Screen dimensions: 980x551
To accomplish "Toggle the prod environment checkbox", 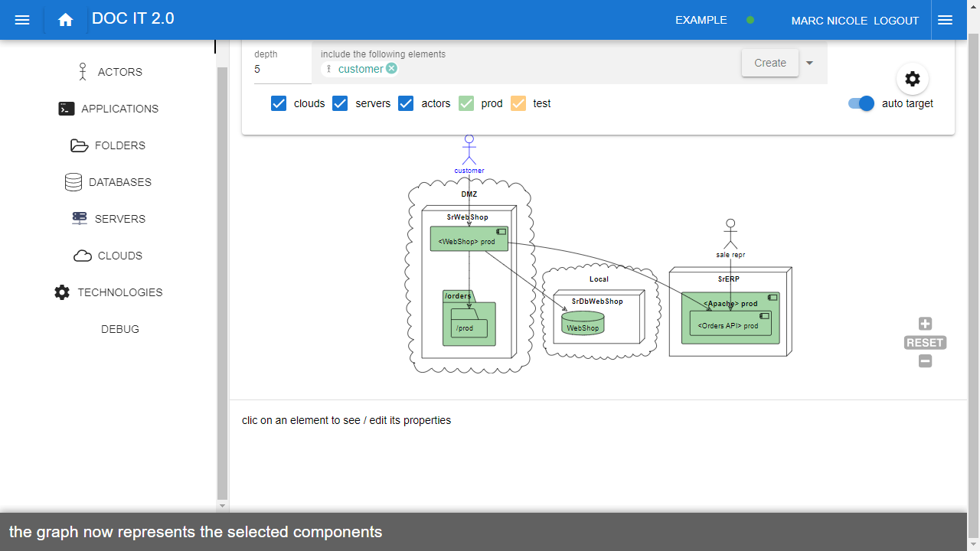I will [x=466, y=103].
